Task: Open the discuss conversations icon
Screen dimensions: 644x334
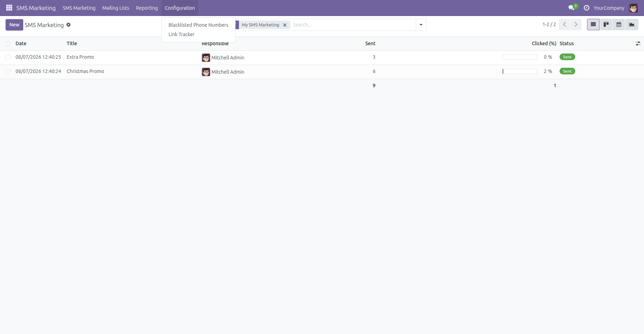Action: click(x=571, y=8)
